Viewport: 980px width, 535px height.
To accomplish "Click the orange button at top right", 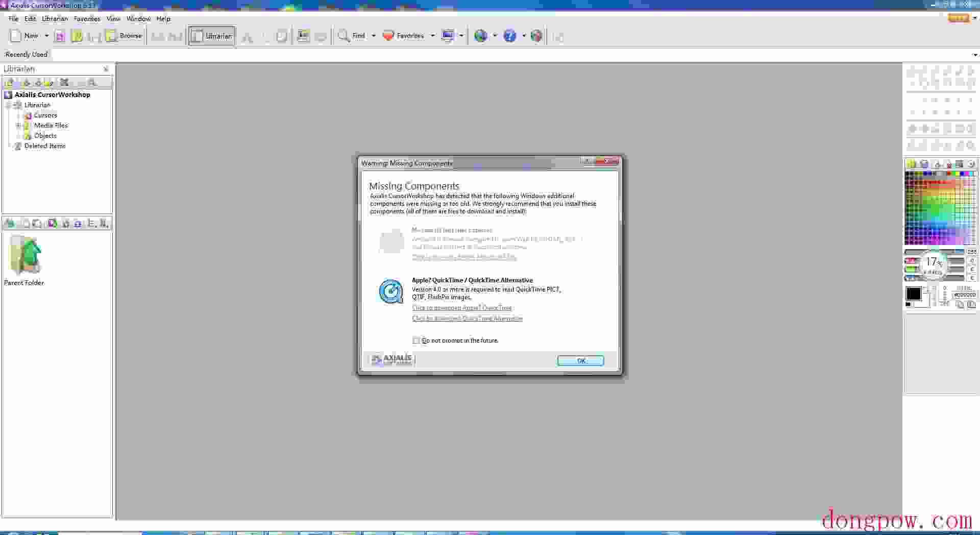I will click(x=958, y=18).
